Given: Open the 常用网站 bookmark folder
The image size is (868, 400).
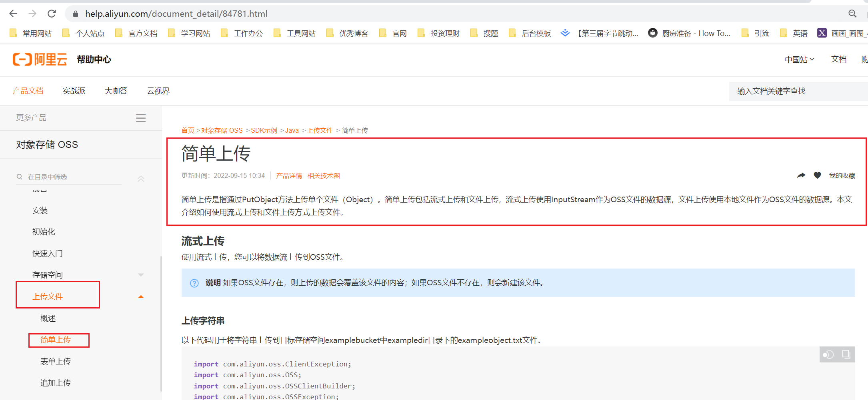Looking at the screenshot, I should pyautogui.click(x=31, y=33).
